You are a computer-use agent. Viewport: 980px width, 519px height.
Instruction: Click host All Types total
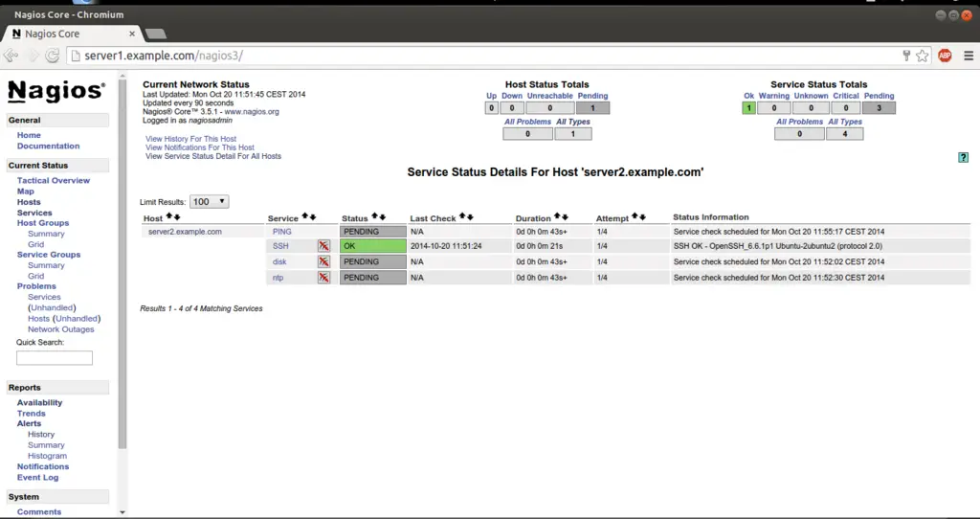click(573, 133)
